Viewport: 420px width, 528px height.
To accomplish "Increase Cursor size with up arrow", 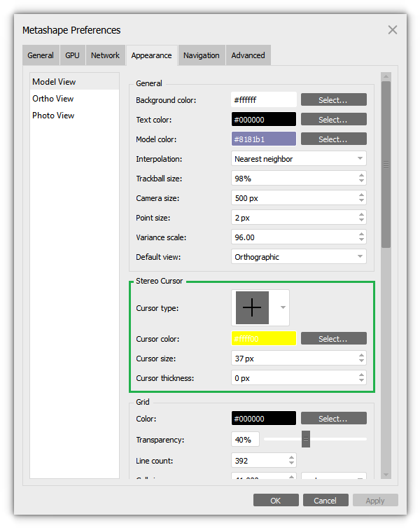I will [x=361, y=355].
